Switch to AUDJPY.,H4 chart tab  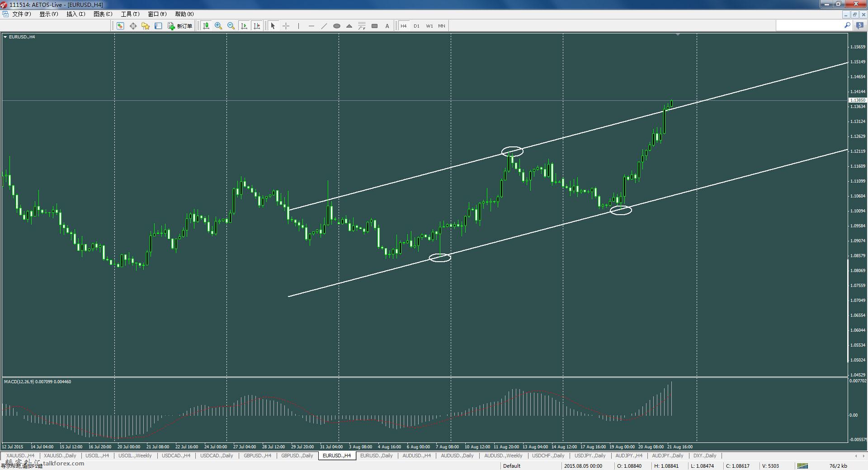[x=629, y=456]
